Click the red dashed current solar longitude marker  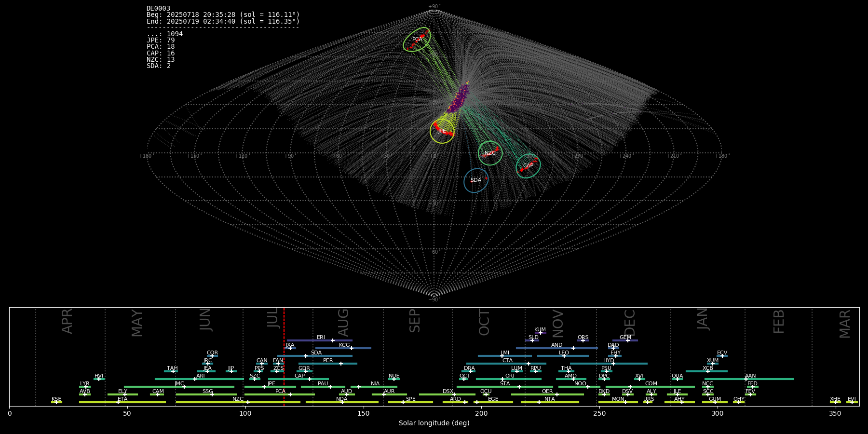coord(284,357)
